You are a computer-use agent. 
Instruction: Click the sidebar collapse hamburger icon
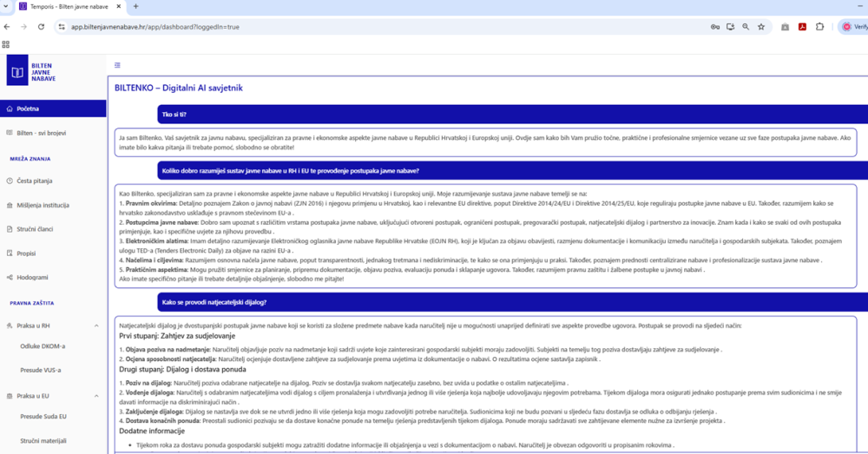pos(117,65)
